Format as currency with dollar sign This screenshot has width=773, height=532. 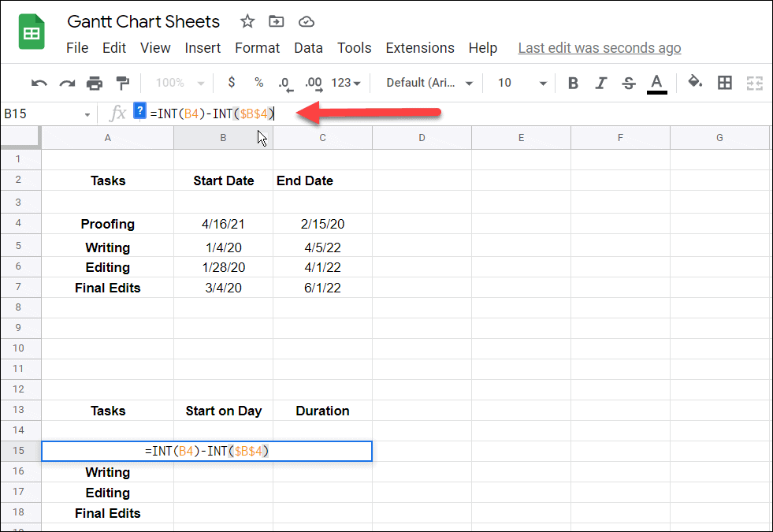pyautogui.click(x=231, y=82)
